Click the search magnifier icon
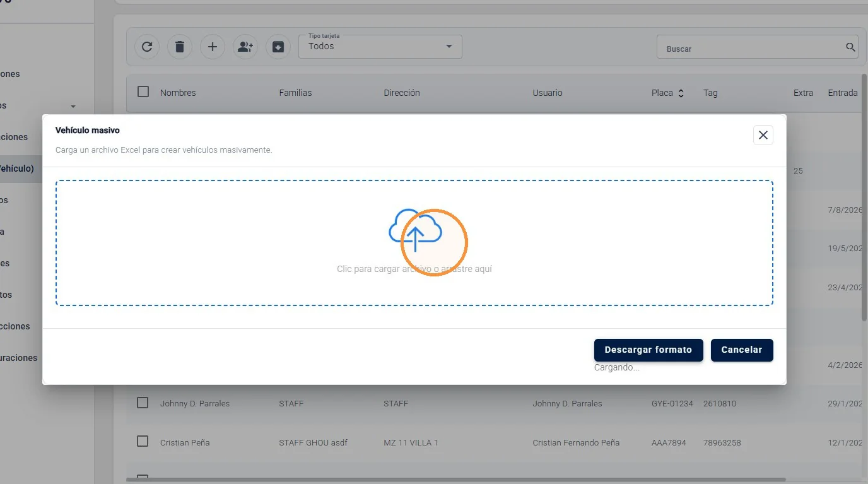Screen dimensions: 868x484 coord(850,47)
